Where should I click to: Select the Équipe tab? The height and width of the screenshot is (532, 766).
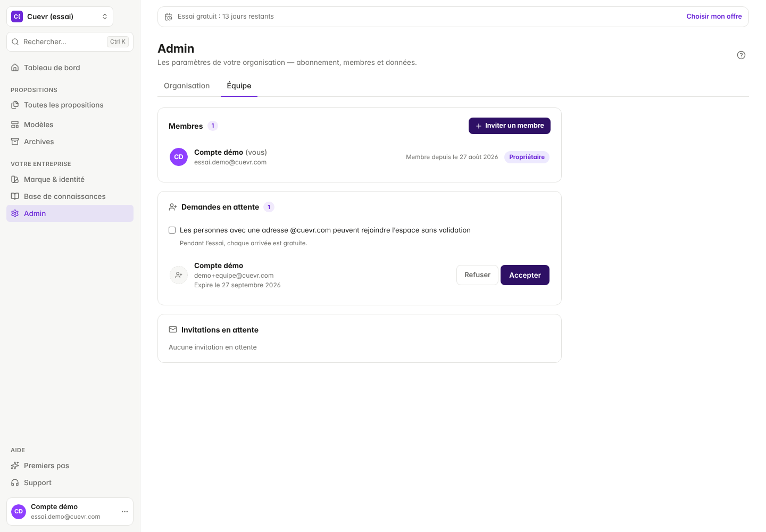[239, 86]
